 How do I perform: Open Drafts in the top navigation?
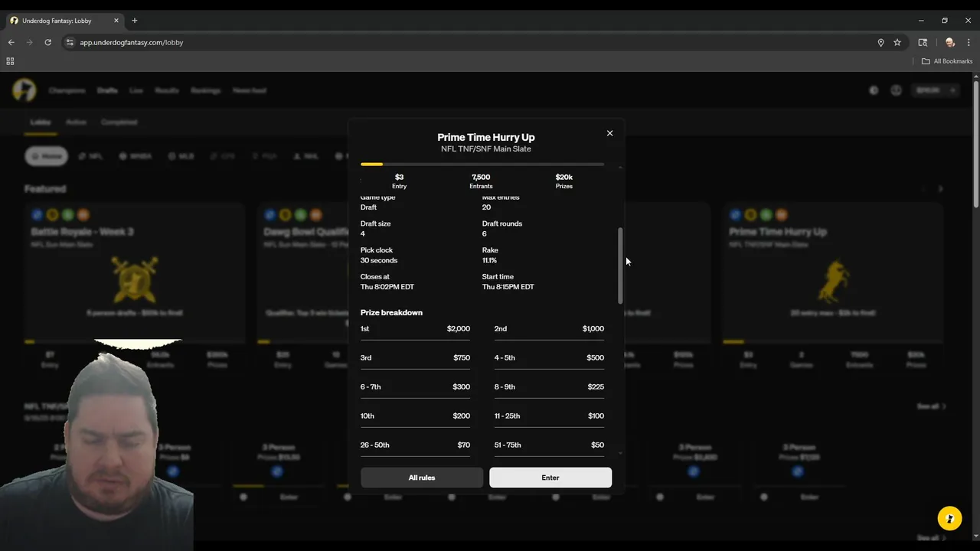(107, 90)
